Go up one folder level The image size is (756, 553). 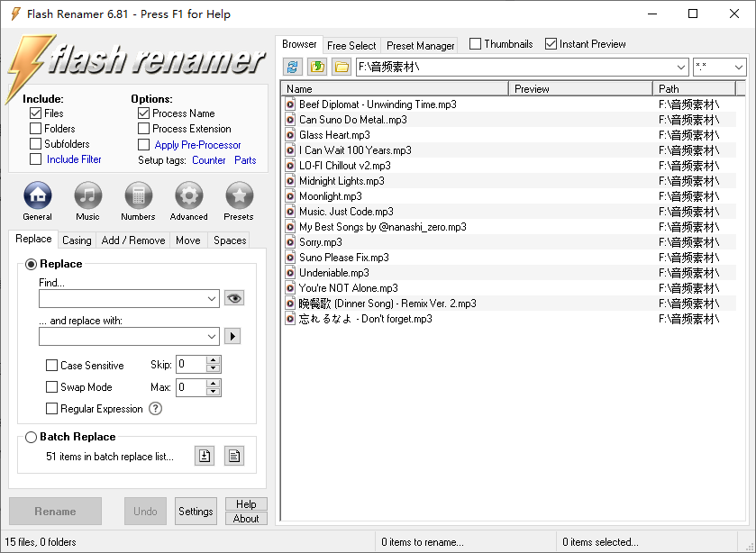[x=317, y=67]
